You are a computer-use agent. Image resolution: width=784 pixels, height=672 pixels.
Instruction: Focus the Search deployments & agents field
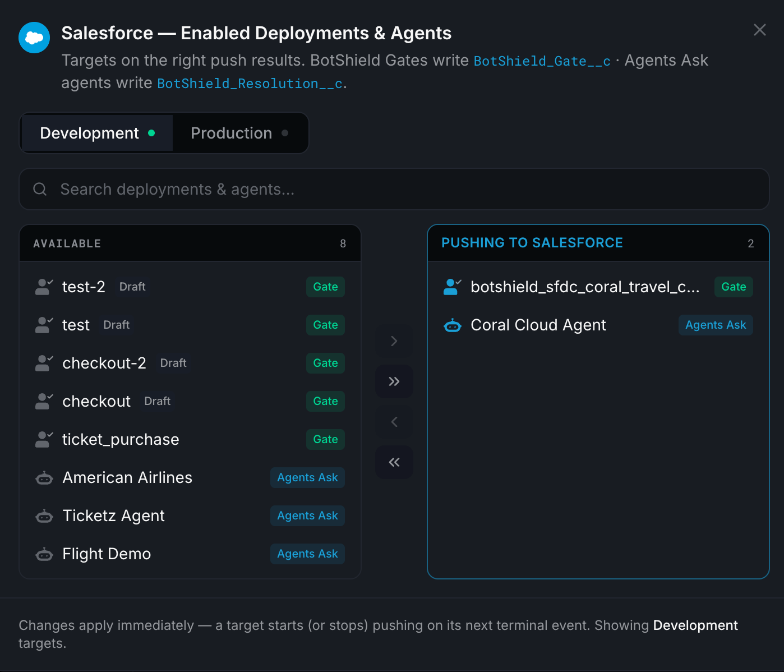[x=394, y=189]
